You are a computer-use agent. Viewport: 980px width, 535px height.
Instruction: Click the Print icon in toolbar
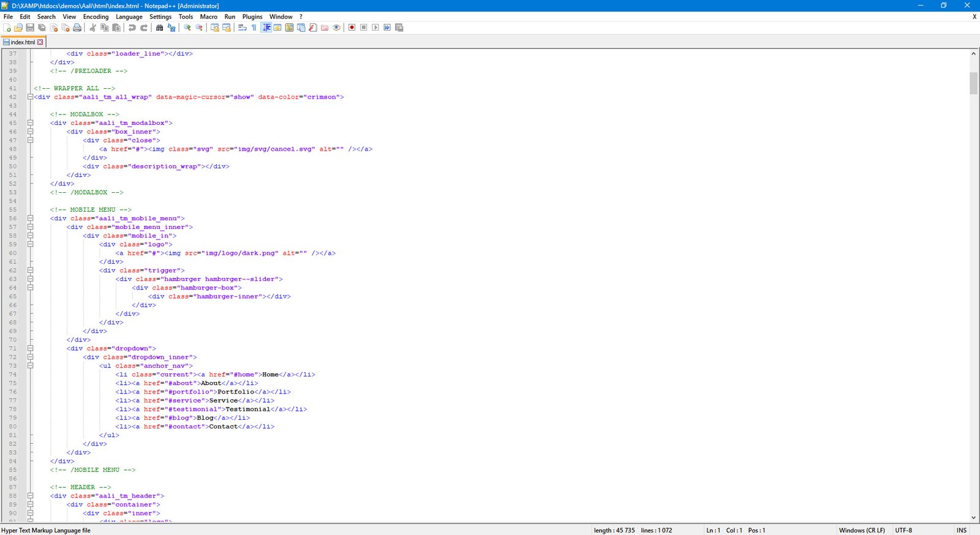coord(77,28)
